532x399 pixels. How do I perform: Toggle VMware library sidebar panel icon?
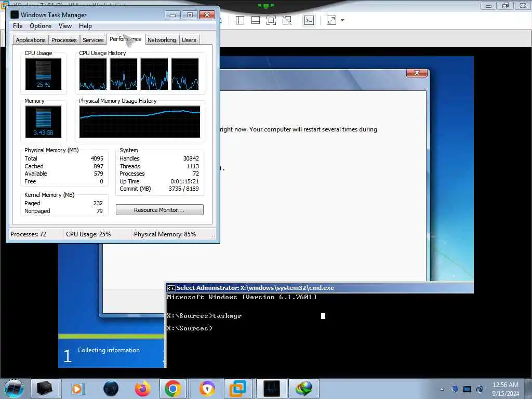click(240, 20)
